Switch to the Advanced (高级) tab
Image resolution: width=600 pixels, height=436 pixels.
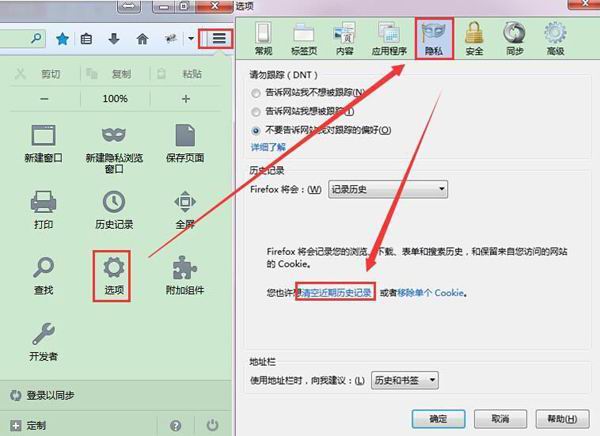pyautogui.click(x=555, y=39)
